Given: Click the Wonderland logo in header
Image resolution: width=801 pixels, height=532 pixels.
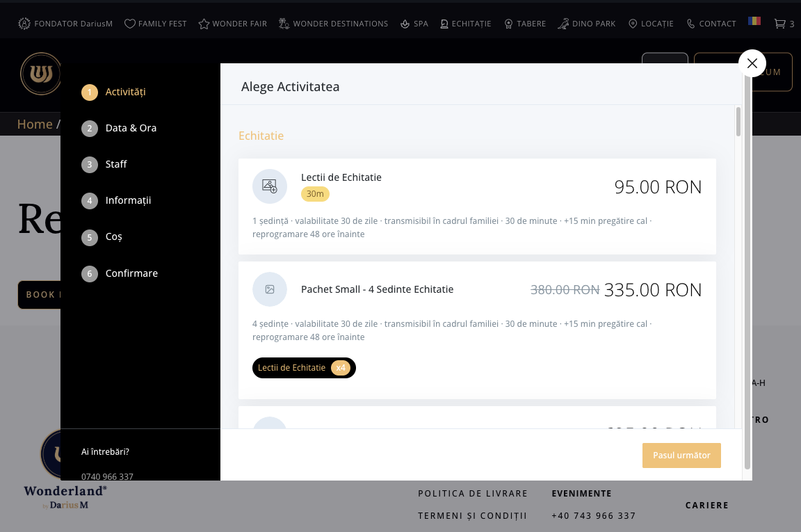Looking at the screenshot, I should pos(41,73).
